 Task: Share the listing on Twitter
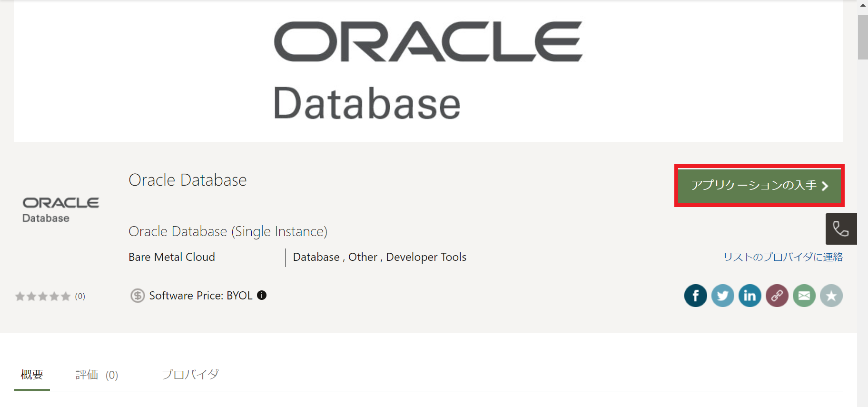click(722, 296)
